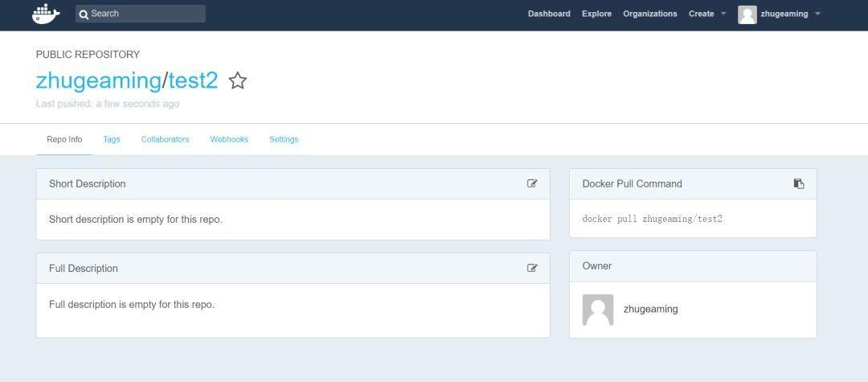Screen dimensions: 868x382
Task: Click the test2 repository name link
Action: click(x=193, y=81)
